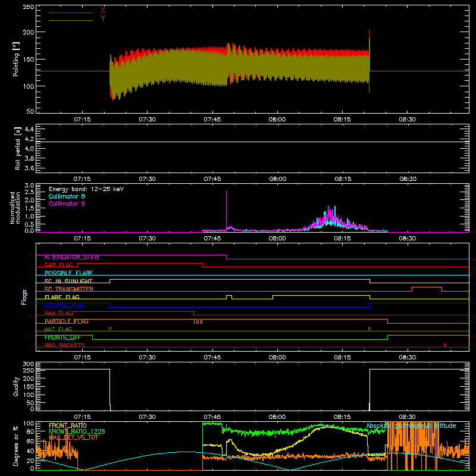Screen dimensions: 476x476
Task: Select the yellow FRONT_RATIO legend entry
Action: click(68, 425)
